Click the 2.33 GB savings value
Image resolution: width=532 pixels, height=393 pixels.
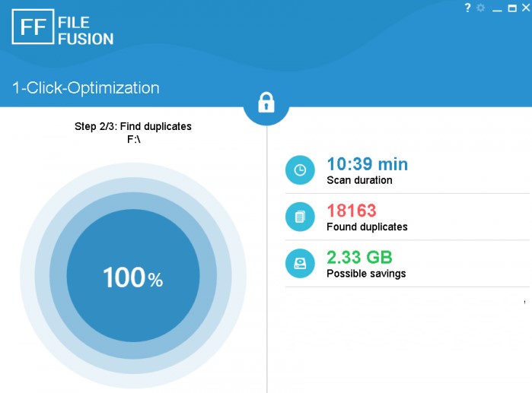pyautogui.click(x=360, y=258)
